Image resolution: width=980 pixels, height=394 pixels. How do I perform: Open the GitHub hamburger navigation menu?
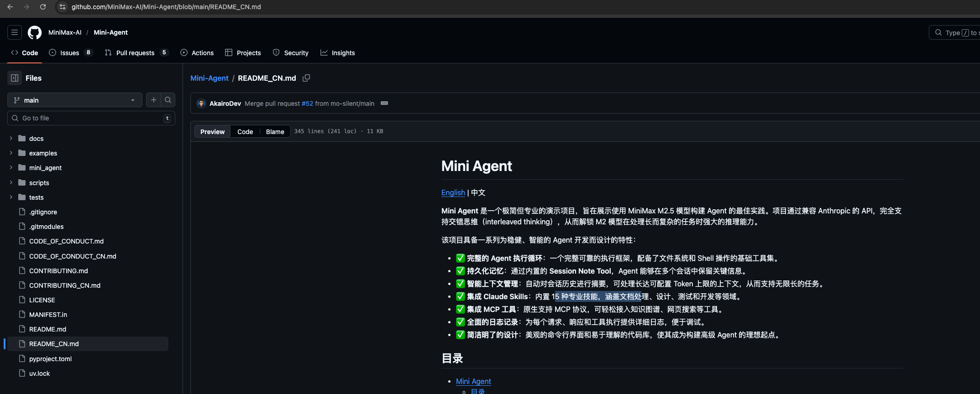(15, 32)
